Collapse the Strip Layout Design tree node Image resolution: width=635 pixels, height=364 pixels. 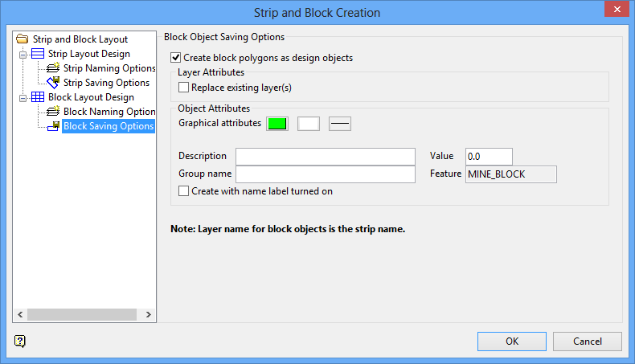tap(23, 54)
